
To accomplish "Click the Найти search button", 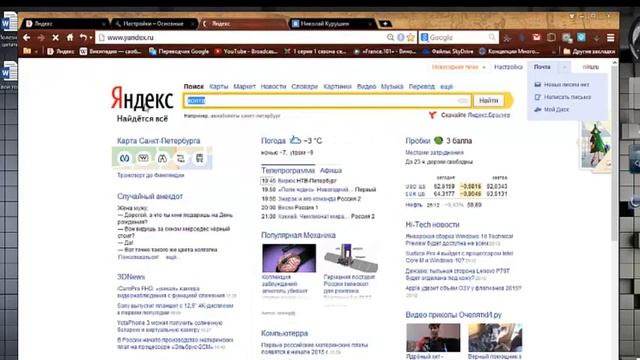I will point(489,100).
